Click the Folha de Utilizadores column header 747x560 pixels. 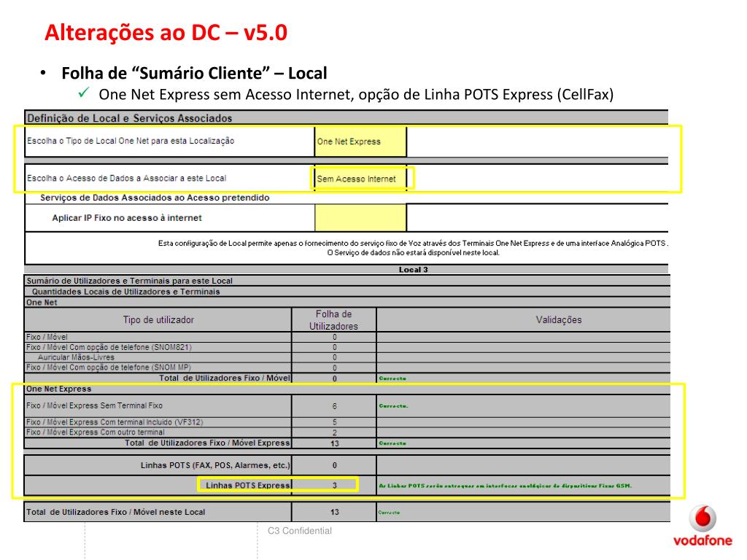tap(334, 319)
